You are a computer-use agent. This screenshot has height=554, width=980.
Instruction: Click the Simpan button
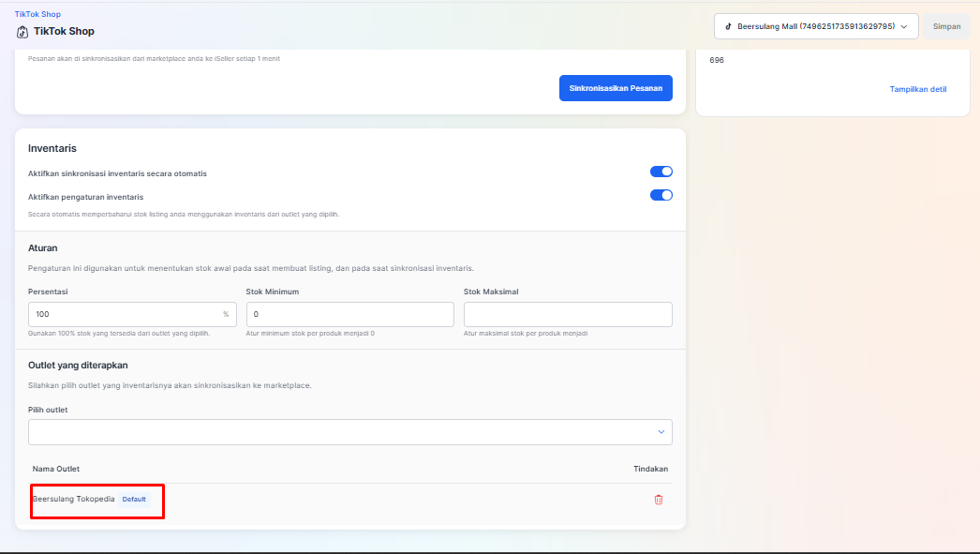946,26
